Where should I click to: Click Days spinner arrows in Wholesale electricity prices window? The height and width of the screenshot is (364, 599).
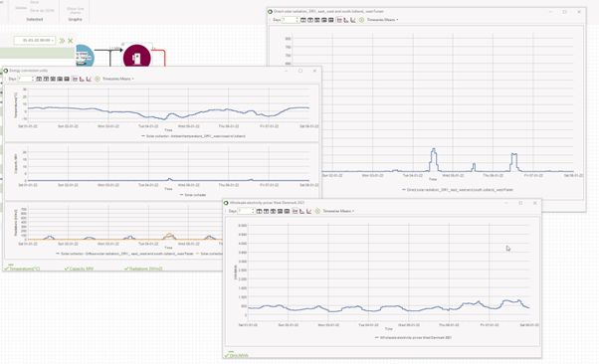(253, 211)
